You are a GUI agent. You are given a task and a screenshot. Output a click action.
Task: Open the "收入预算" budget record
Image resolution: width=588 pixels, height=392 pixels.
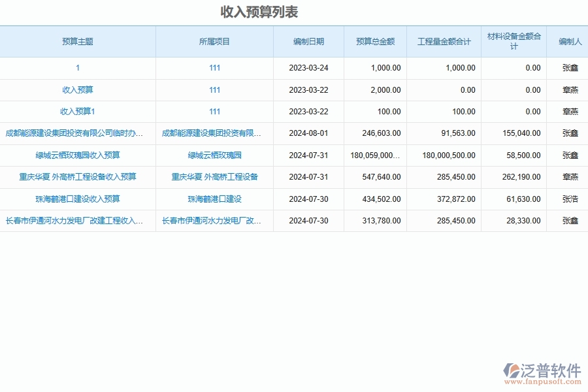(78, 90)
